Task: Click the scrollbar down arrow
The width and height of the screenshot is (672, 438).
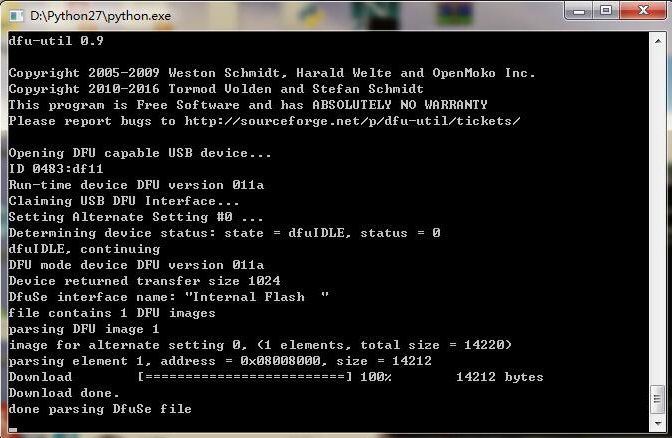Action: click(657, 423)
